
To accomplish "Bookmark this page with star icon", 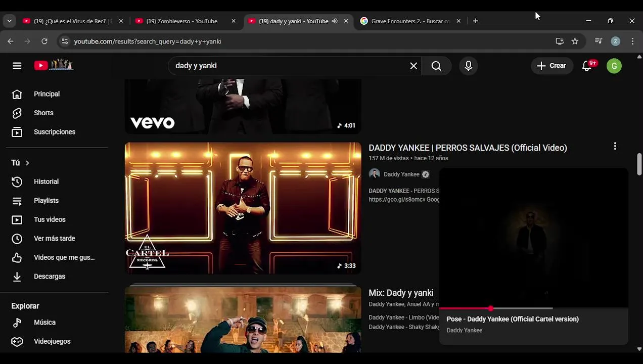I will point(575,41).
